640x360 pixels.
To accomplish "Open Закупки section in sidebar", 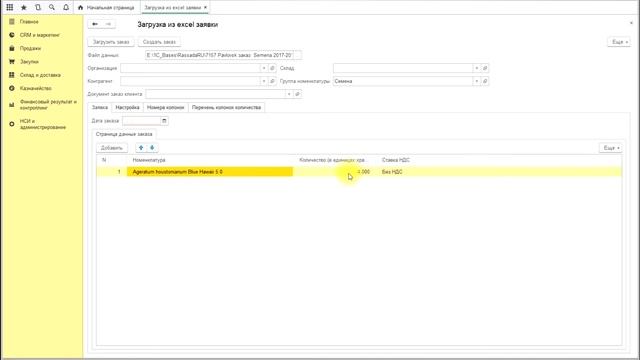I will click(29, 62).
